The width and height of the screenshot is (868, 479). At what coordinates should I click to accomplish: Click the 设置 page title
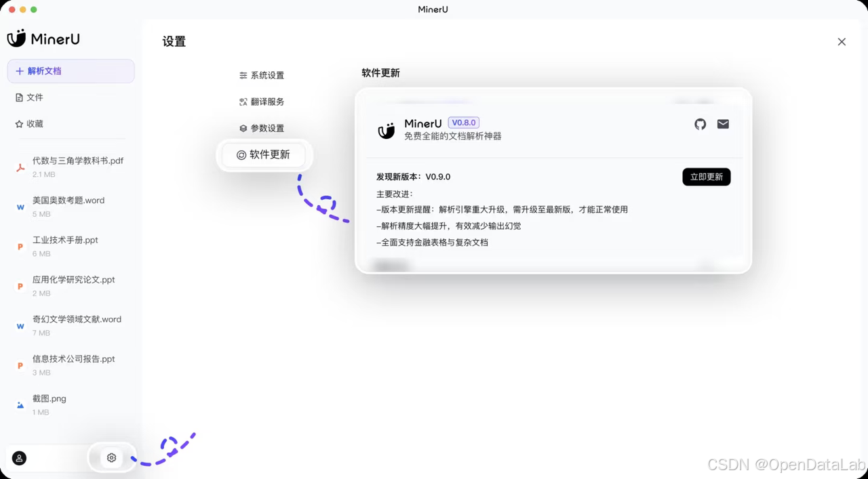pyautogui.click(x=174, y=41)
